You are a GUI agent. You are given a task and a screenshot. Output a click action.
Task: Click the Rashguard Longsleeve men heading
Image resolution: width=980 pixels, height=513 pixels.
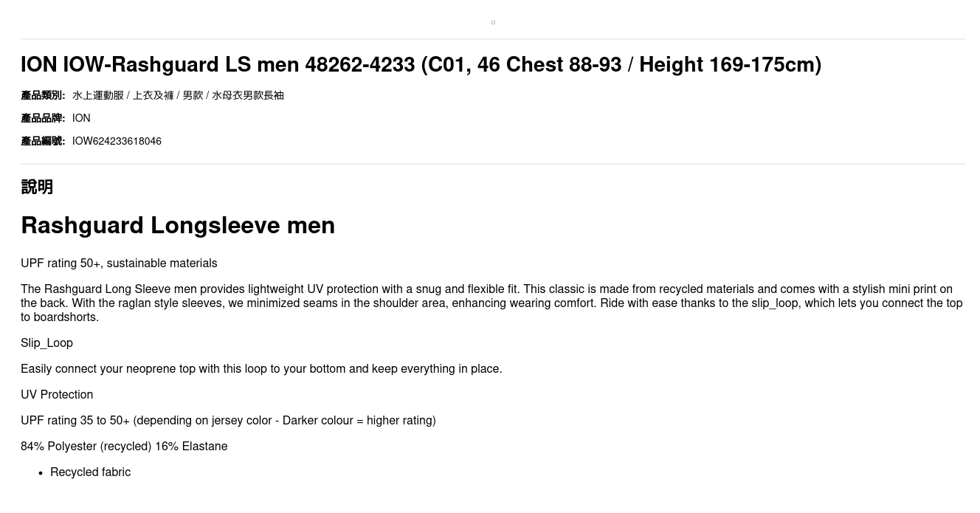178,225
